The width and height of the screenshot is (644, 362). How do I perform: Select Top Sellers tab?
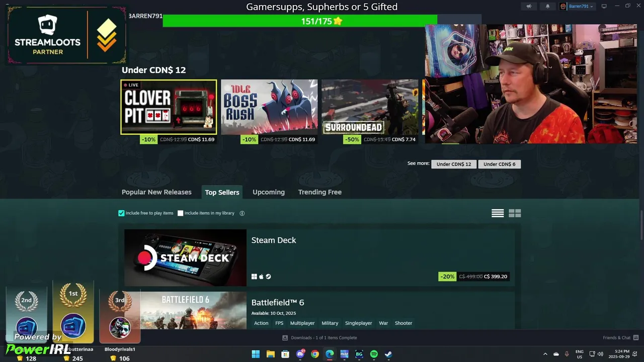[222, 192]
